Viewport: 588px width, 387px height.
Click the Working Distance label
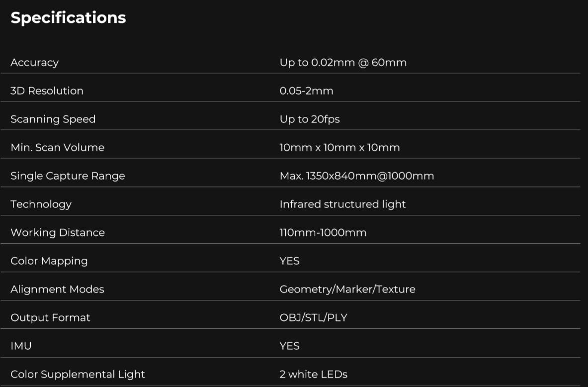pos(58,233)
